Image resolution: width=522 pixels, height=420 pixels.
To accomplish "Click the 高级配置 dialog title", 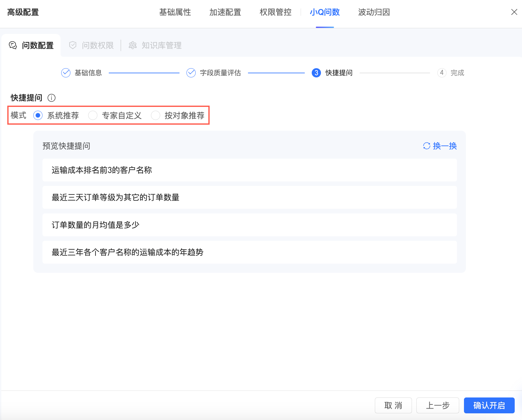I will point(23,12).
